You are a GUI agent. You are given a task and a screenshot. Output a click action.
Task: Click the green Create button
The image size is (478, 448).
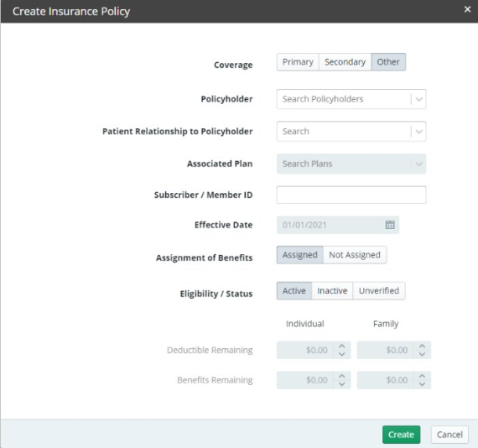coord(401,435)
